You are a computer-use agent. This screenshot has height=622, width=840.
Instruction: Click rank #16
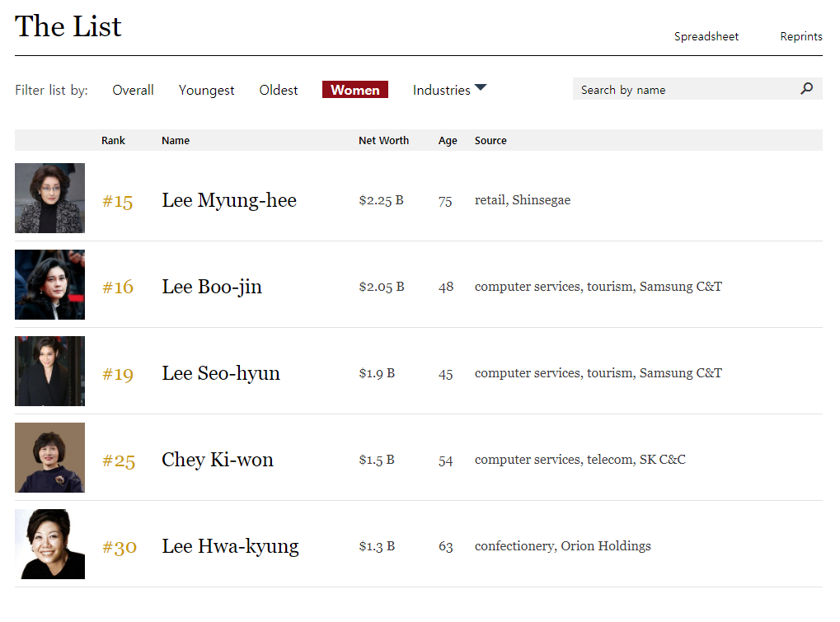(x=118, y=288)
